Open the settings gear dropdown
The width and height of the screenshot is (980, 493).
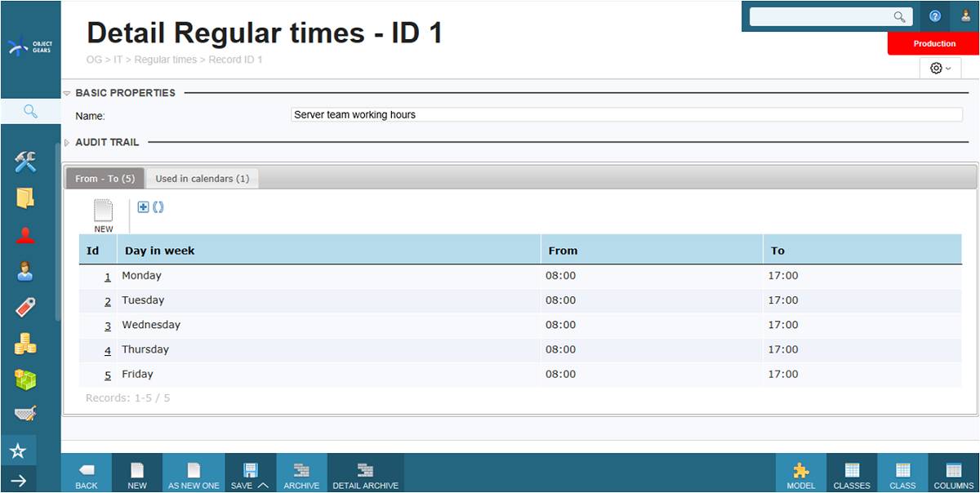[x=941, y=69]
